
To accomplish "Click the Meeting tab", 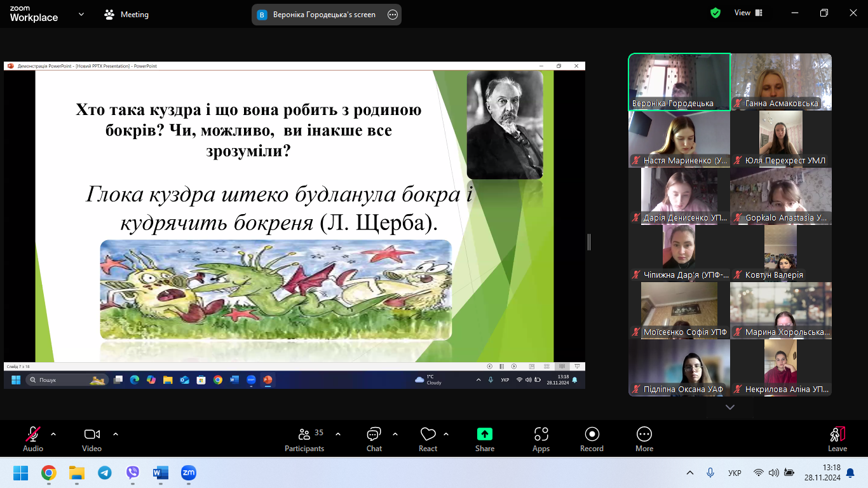I will coord(126,14).
